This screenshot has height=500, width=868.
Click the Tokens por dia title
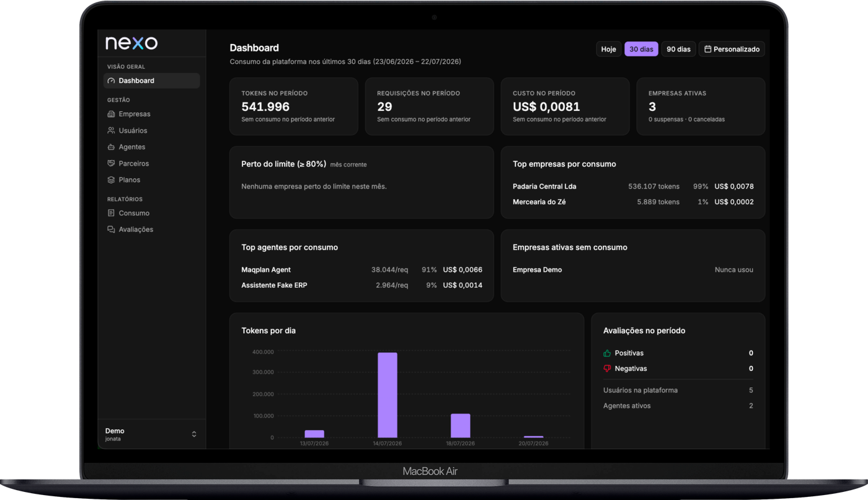pos(268,331)
